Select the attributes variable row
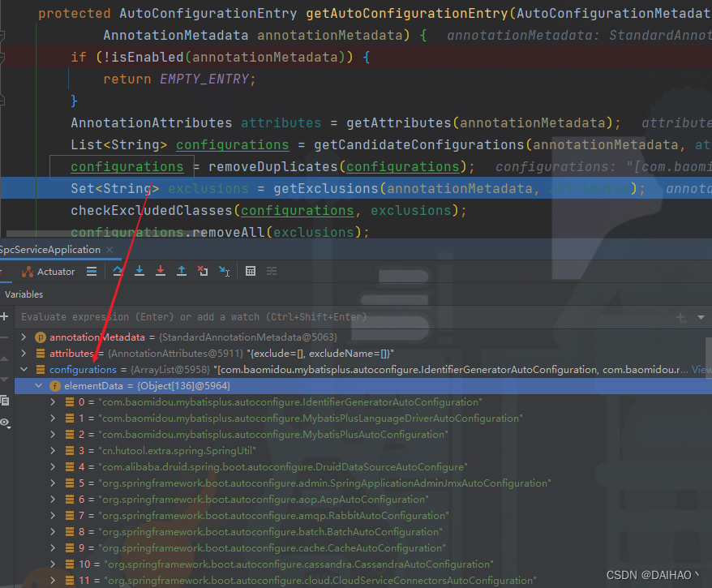 click(x=358, y=354)
